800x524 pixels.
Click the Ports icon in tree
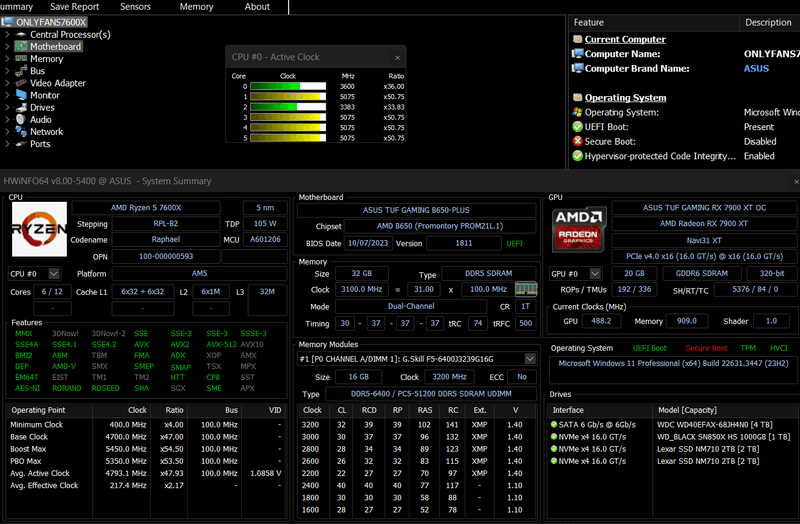click(21, 144)
